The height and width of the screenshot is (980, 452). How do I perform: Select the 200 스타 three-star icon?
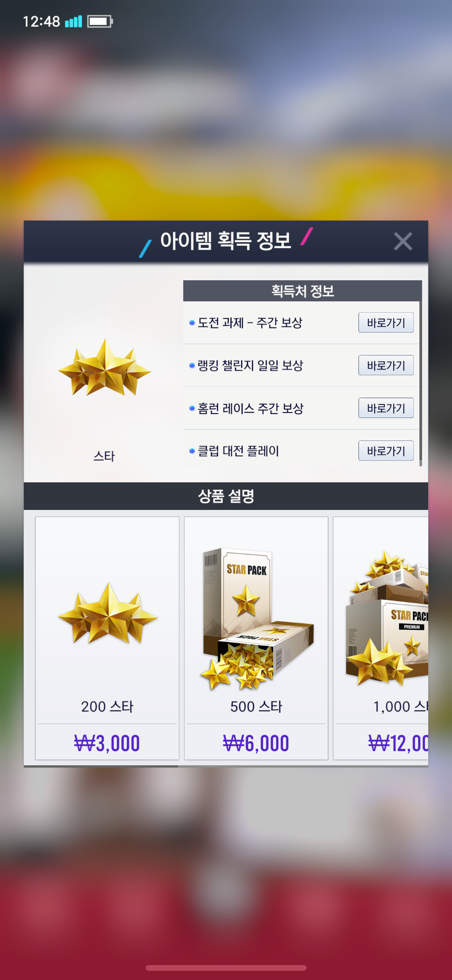108,613
